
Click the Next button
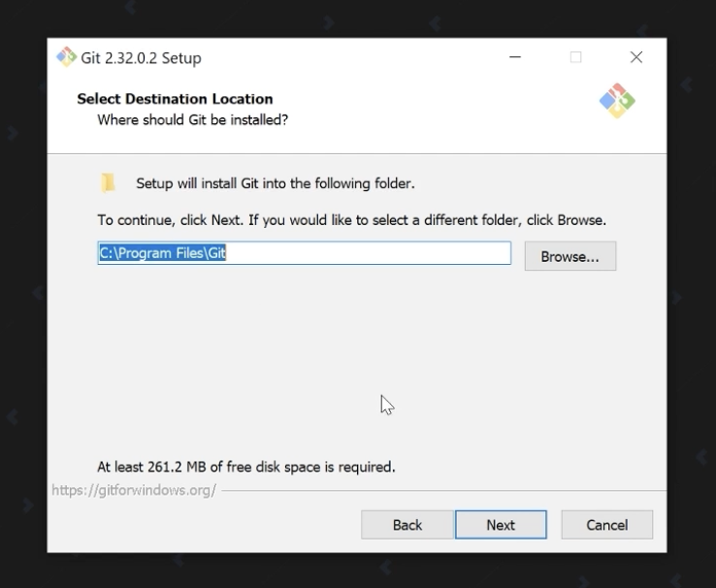501,525
